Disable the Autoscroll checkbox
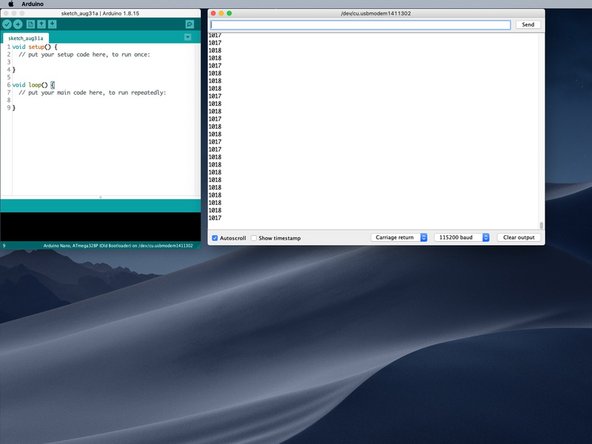This screenshot has width=592, height=444. tap(215, 238)
